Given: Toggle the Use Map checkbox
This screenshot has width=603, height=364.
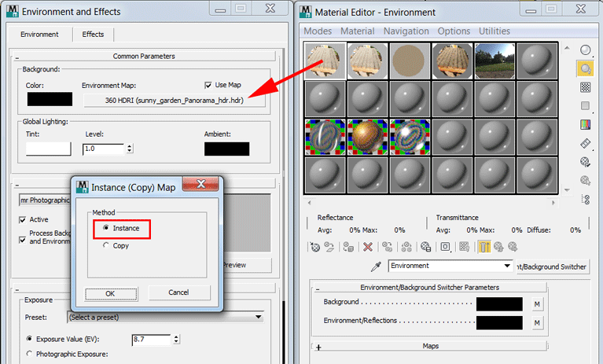Looking at the screenshot, I should pos(208,86).
